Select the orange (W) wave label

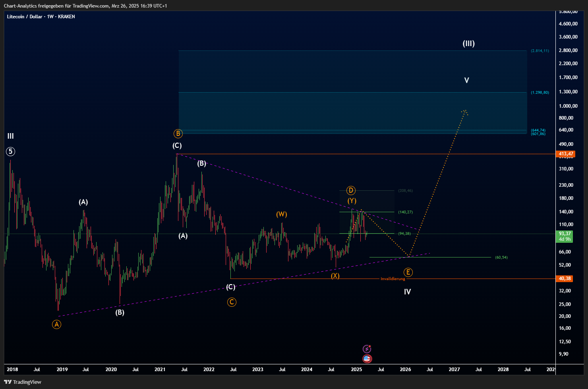[282, 215]
